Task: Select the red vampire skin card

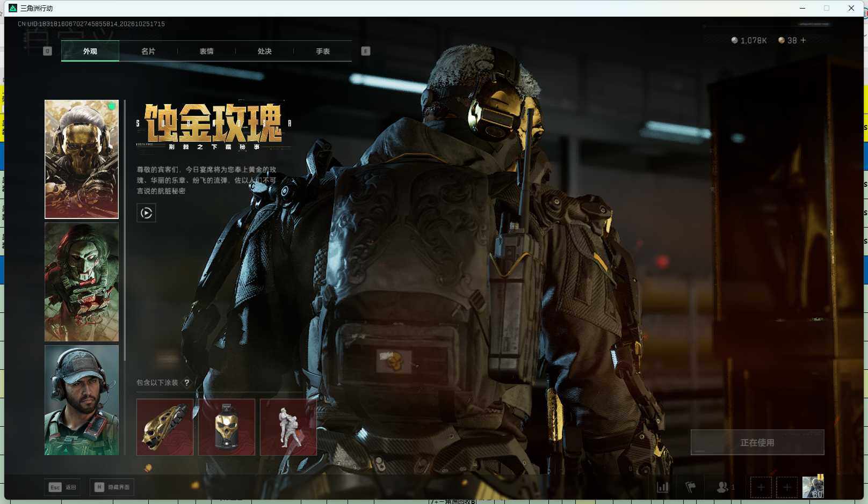Action: point(82,282)
